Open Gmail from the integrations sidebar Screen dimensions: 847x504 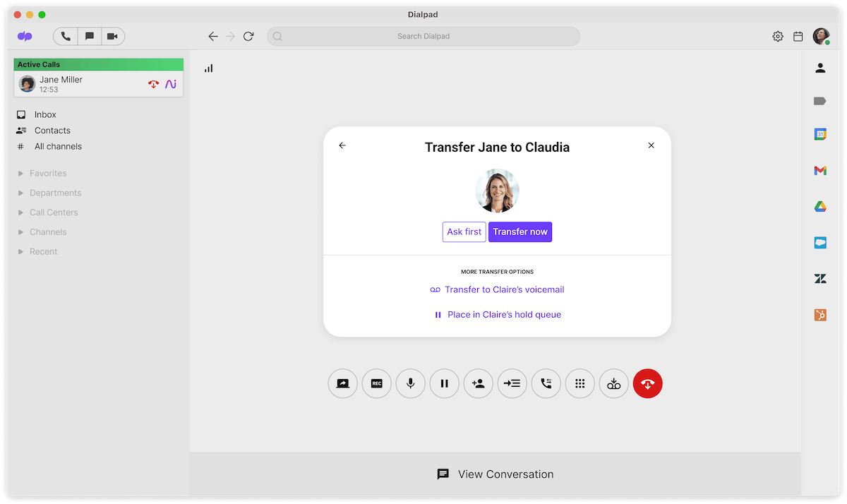(x=819, y=170)
